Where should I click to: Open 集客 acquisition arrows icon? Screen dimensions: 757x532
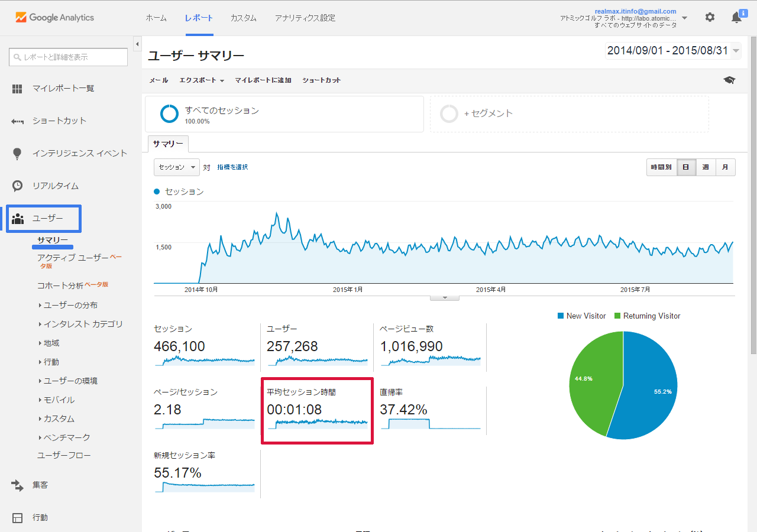coord(18,485)
